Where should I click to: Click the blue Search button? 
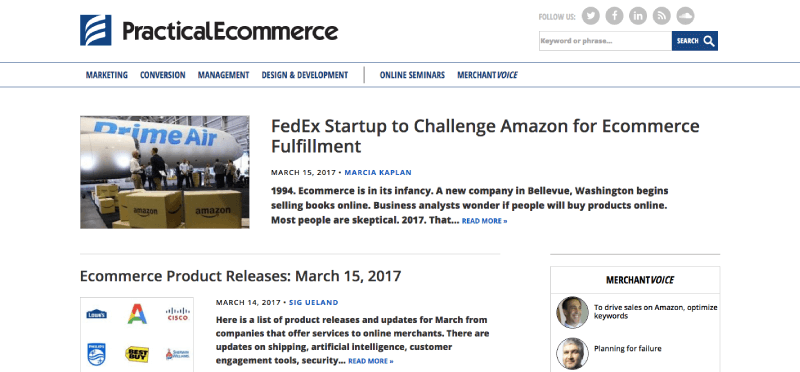coord(695,41)
